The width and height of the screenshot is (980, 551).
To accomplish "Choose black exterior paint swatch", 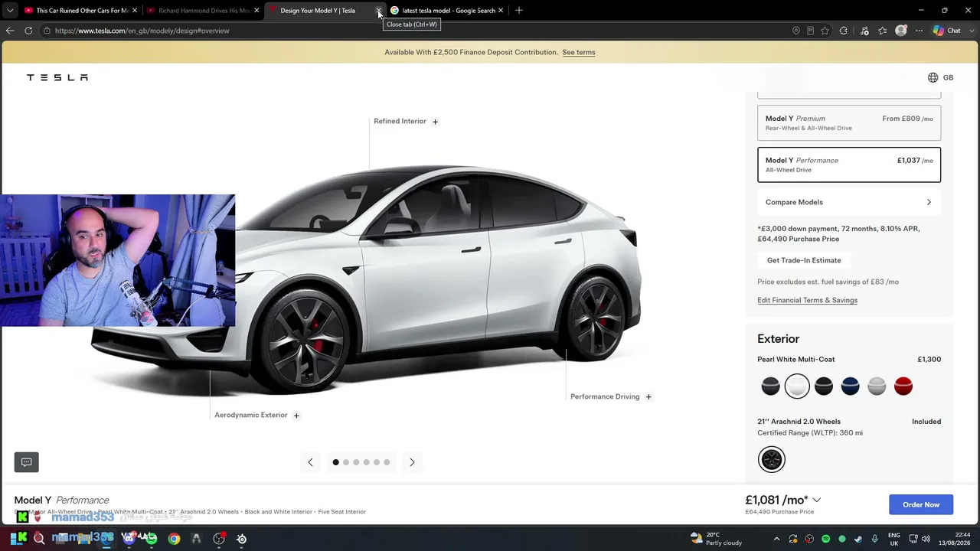I will coord(824,386).
